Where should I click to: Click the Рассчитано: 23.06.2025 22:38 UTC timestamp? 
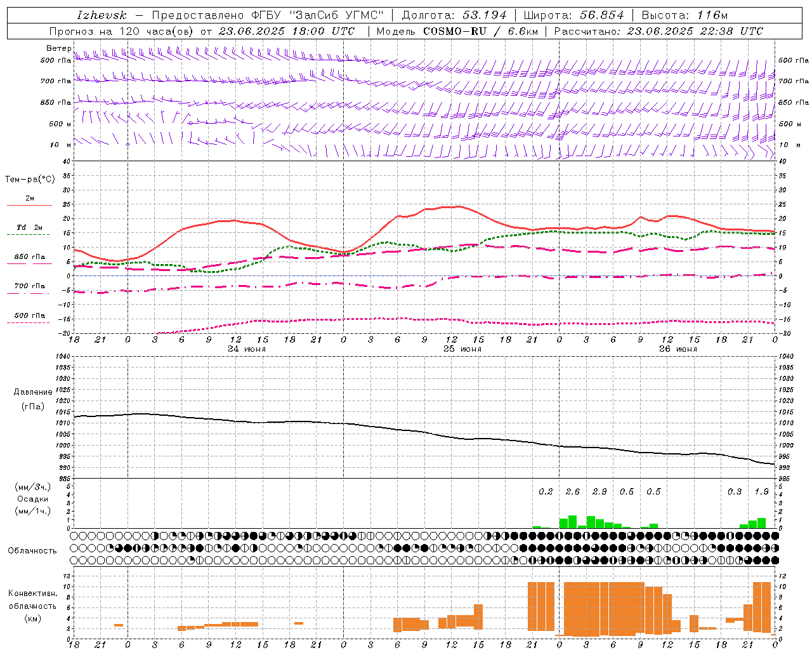click(658, 31)
